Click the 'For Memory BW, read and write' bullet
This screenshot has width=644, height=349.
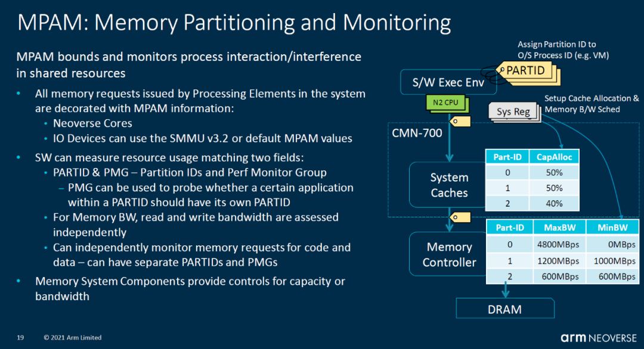196,225
